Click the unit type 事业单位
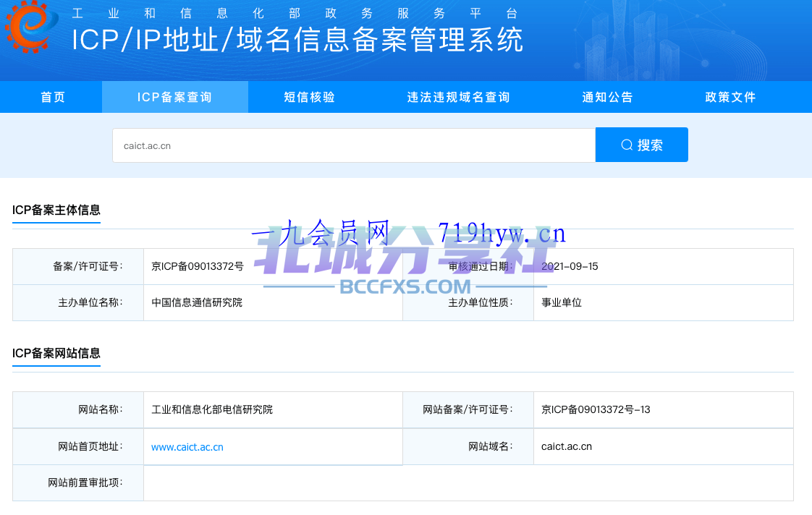Image resolution: width=812 pixels, height=515 pixels. click(562, 303)
